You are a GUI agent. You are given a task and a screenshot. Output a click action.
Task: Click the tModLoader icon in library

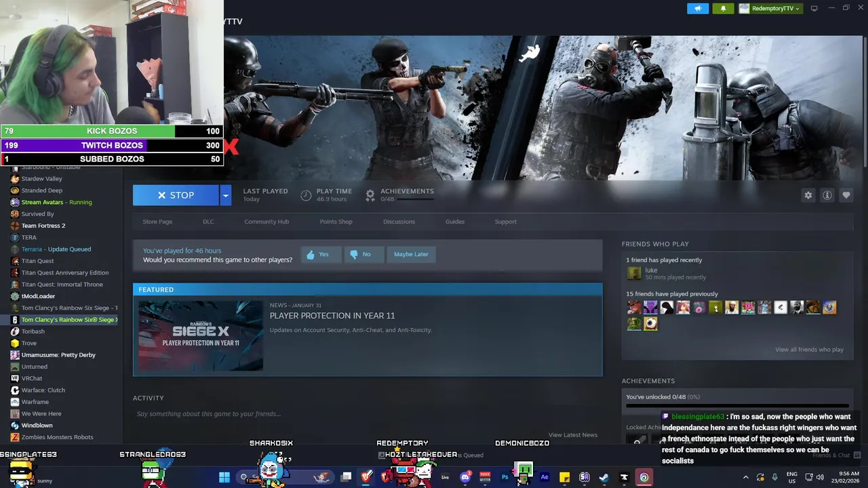tap(15, 296)
